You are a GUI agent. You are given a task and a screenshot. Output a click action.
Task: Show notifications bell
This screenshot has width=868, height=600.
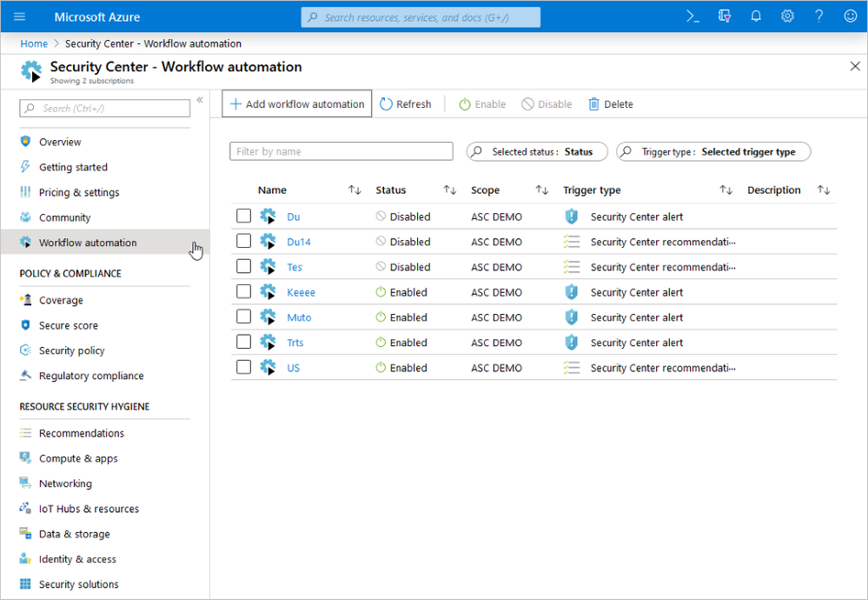coord(756,17)
